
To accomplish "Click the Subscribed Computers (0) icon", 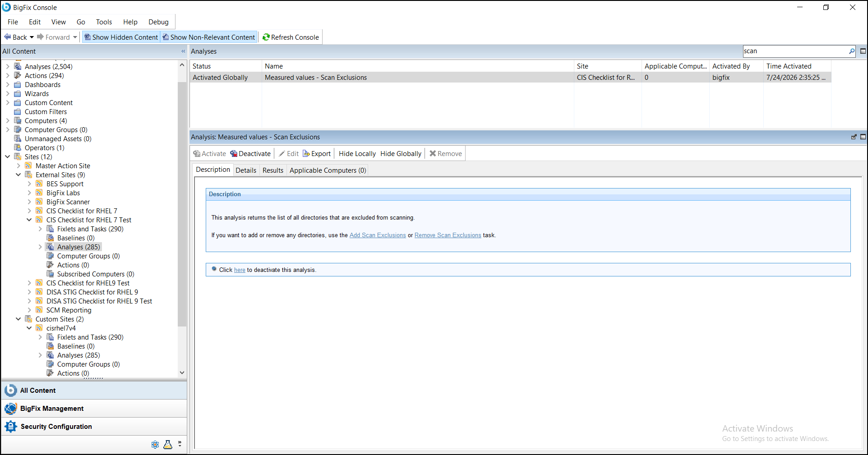I will pyautogui.click(x=50, y=274).
